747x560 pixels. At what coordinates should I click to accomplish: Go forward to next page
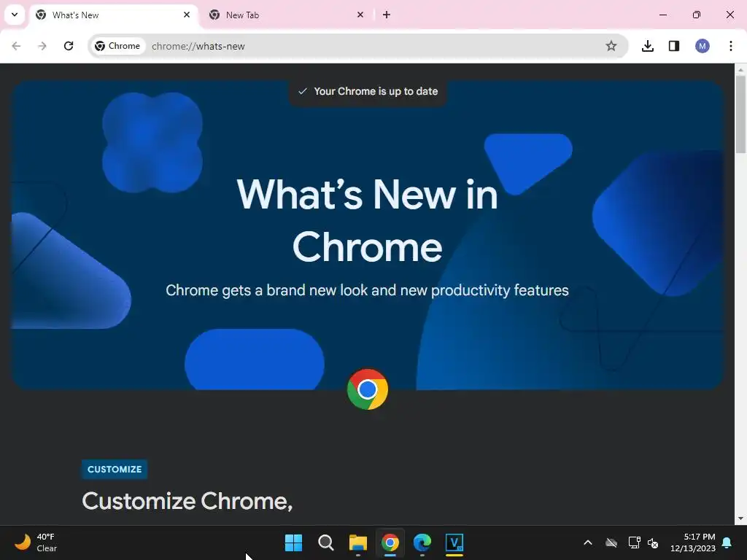[42, 46]
